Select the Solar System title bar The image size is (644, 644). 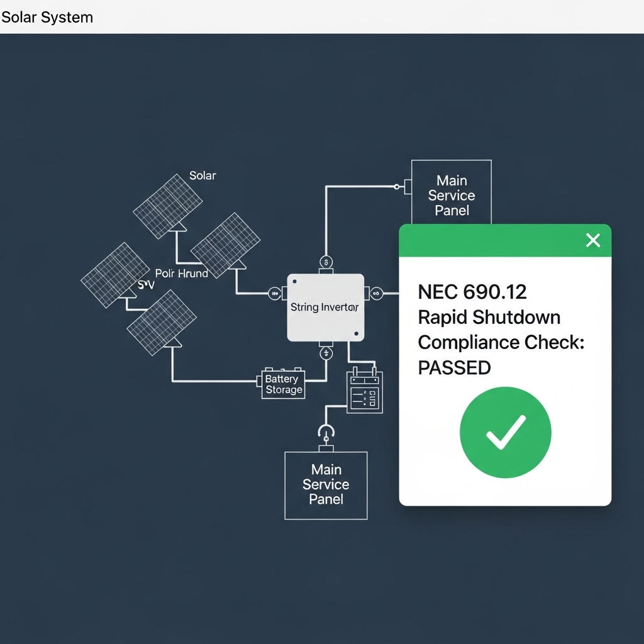click(47, 17)
